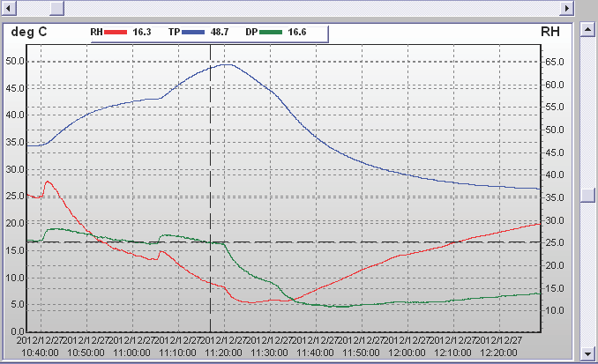Image resolution: width=598 pixels, height=364 pixels.
Task: Click the green DP legend line swatch
Action: (x=272, y=32)
